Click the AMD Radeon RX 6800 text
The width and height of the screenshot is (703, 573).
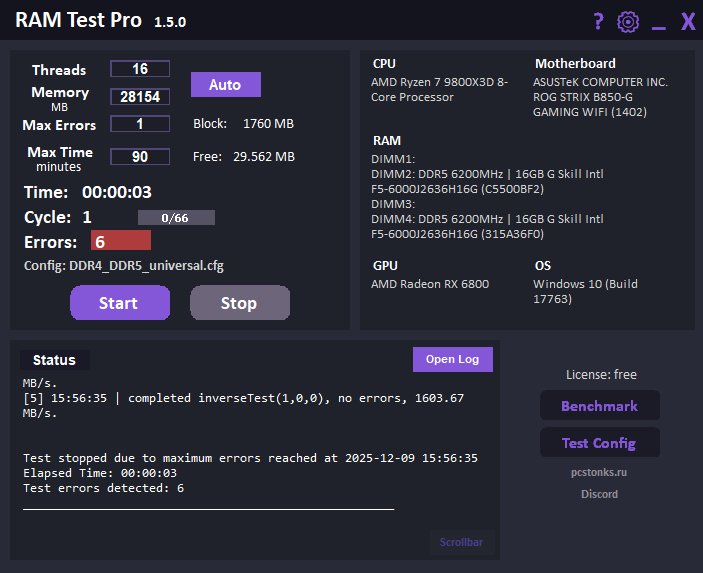[x=430, y=284]
